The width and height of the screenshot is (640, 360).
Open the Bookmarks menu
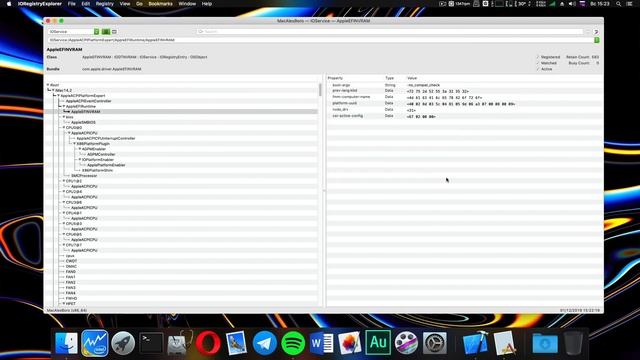tap(160, 4)
